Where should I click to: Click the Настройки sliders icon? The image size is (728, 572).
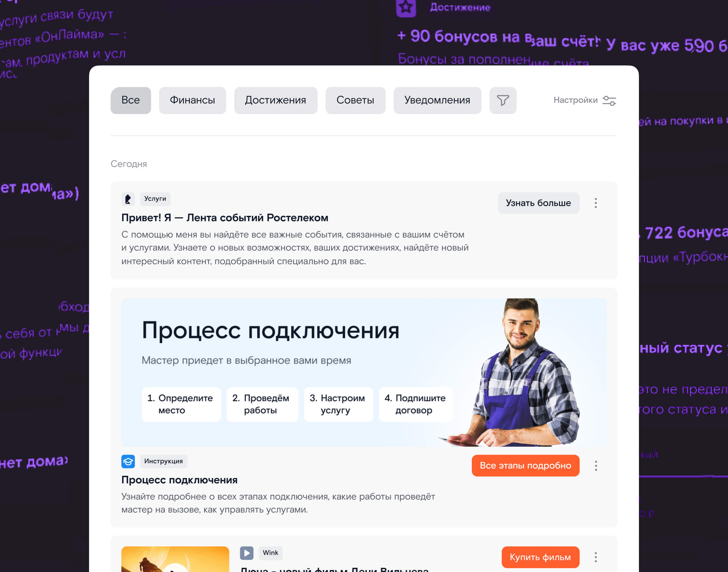click(609, 100)
